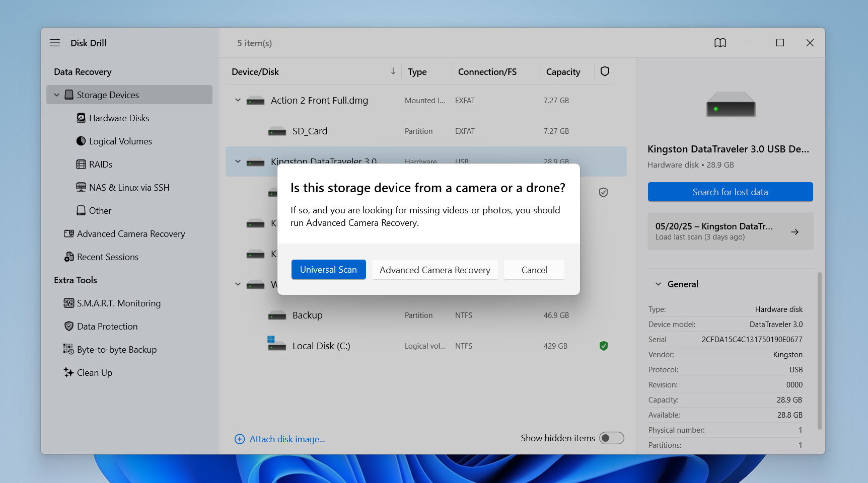Cancel the camera or drone dialog

pos(534,270)
